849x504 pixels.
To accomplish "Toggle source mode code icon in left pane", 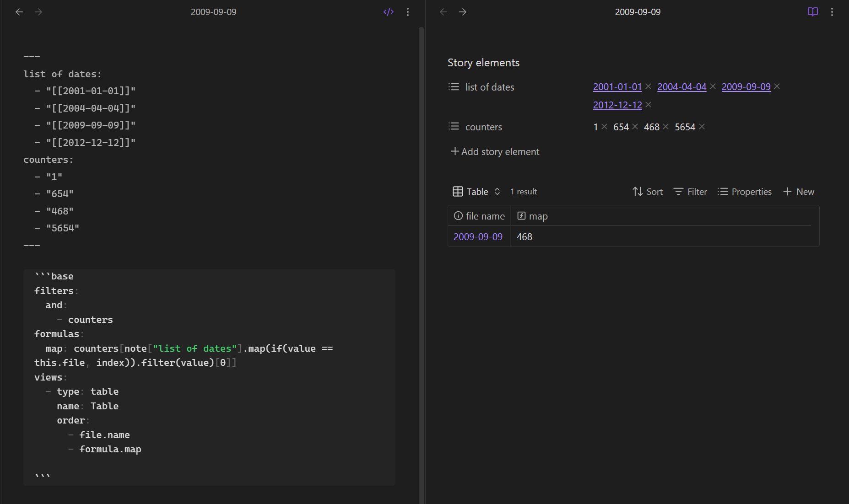I will (388, 12).
